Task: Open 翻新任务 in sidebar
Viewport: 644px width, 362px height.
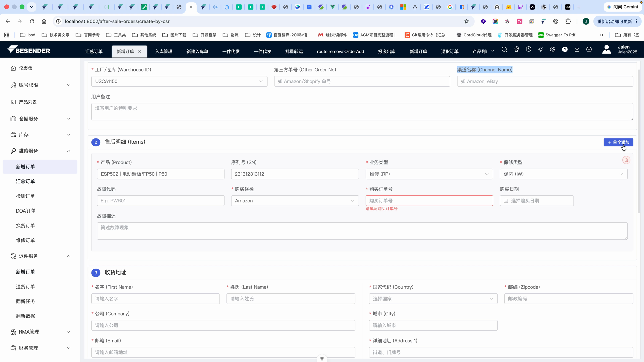Action: click(x=40, y=301)
